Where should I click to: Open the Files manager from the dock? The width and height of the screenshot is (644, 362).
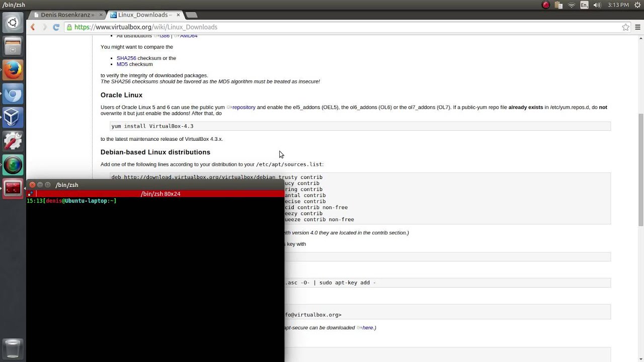pyautogui.click(x=13, y=46)
